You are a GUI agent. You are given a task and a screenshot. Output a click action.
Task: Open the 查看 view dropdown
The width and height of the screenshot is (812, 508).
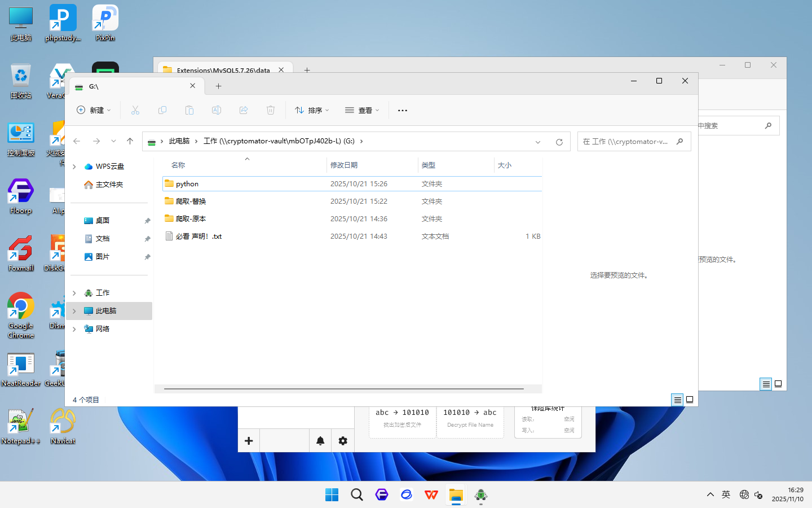coord(362,111)
